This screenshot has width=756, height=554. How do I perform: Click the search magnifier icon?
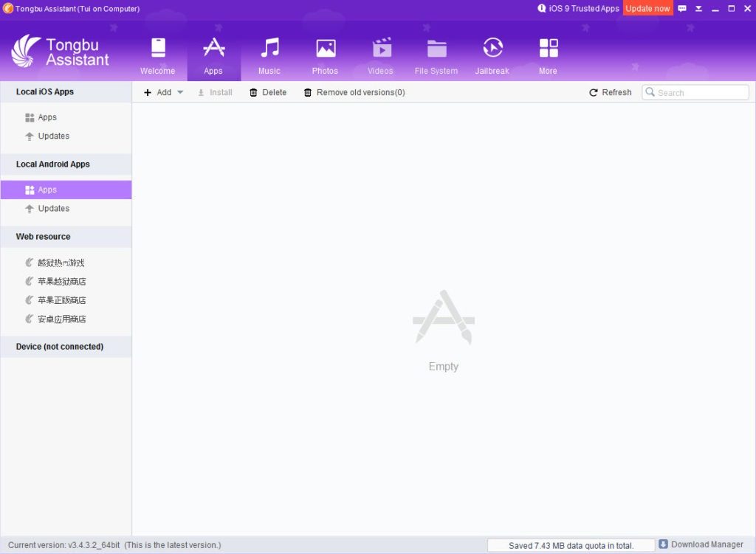[x=650, y=92]
